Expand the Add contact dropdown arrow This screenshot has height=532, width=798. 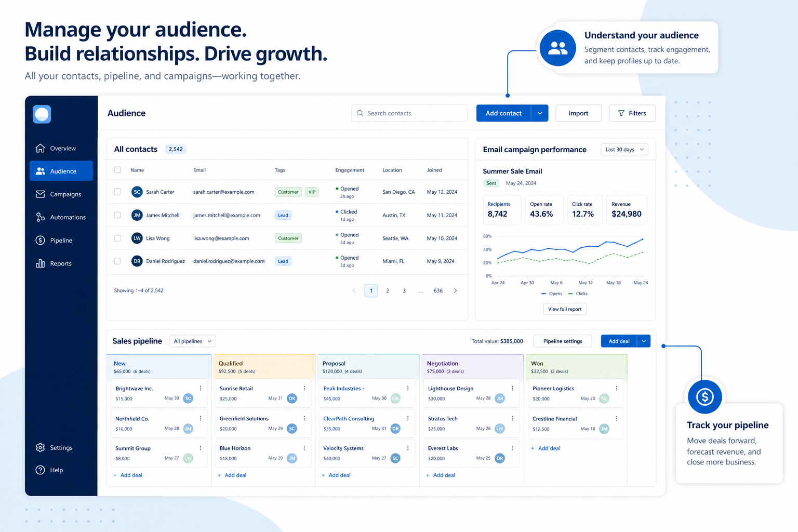540,113
